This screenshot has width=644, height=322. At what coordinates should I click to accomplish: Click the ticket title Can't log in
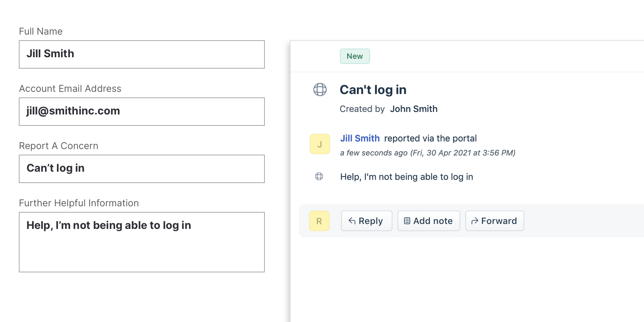pos(373,90)
